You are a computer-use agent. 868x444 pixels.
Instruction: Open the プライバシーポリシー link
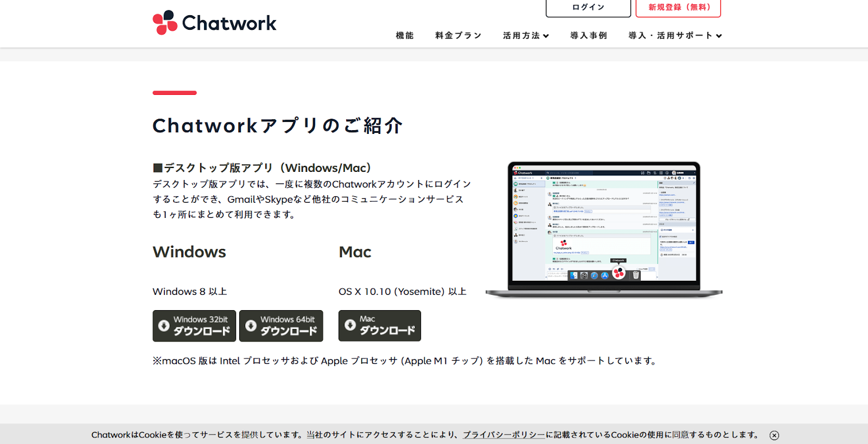[504, 435]
